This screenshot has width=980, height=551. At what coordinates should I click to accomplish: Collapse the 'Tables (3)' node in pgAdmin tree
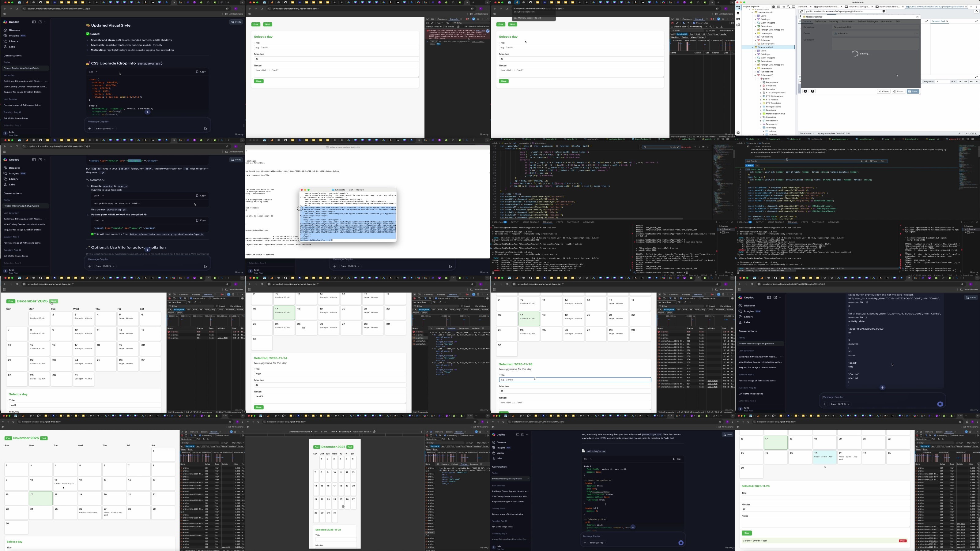pyautogui.click(x=761, y=128)
